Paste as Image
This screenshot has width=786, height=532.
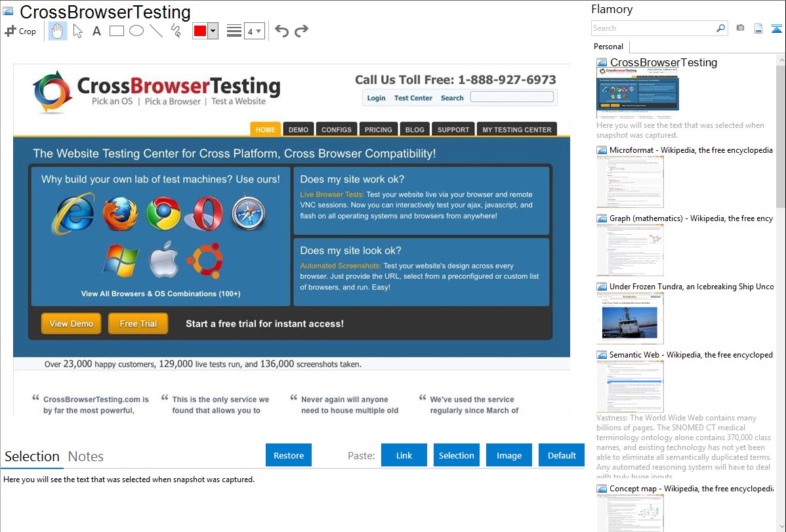509,455
